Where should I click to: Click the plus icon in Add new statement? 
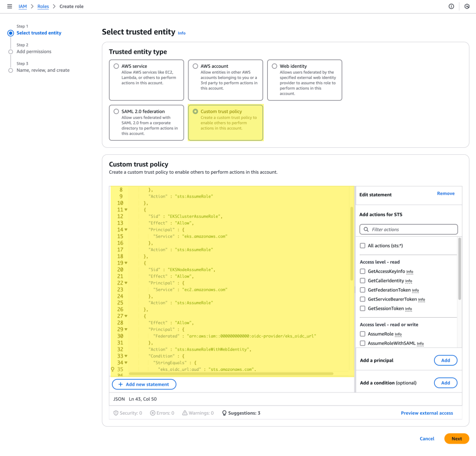point(121,384)
